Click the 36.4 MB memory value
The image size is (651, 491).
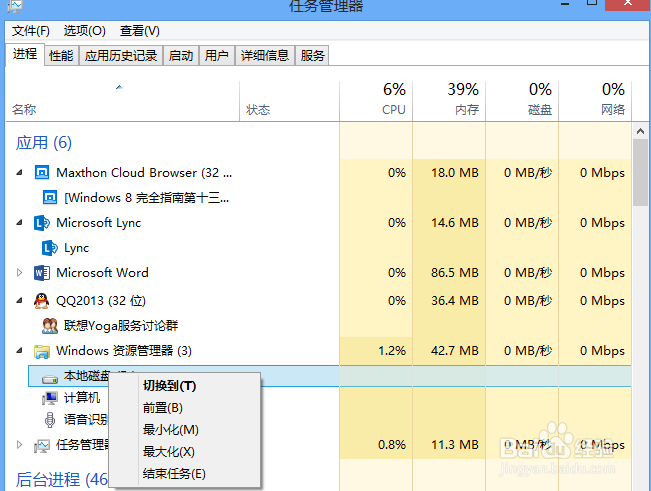(455, 300)
